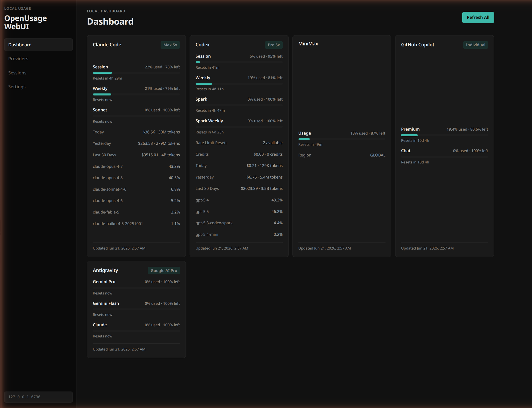Viewport: 532px width, 408px height.
Task: Open the Providers page
Action: 38,59
